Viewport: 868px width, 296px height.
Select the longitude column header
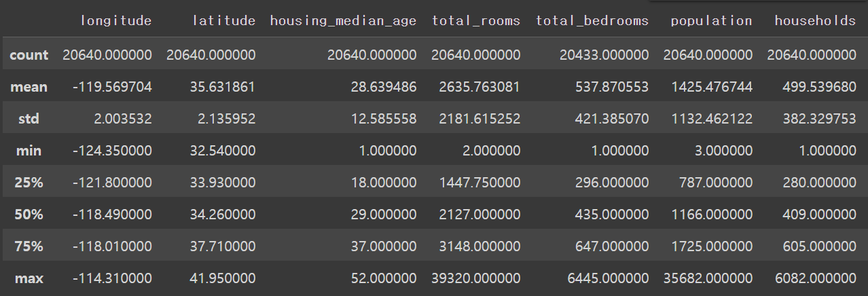116,21
